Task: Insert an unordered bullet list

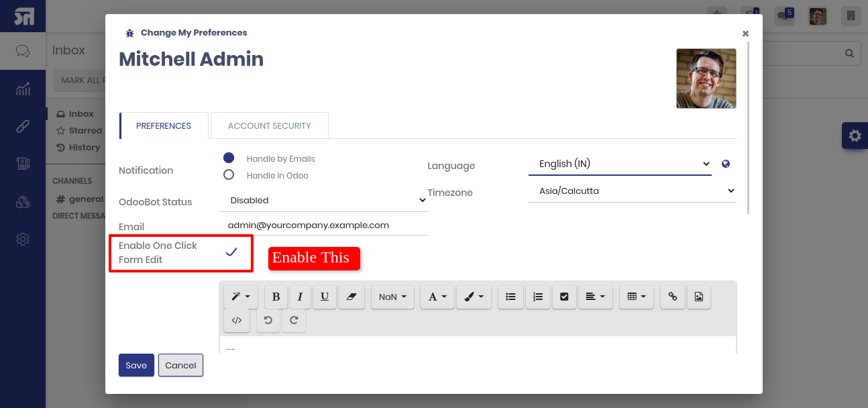Action: click(510, 297)
